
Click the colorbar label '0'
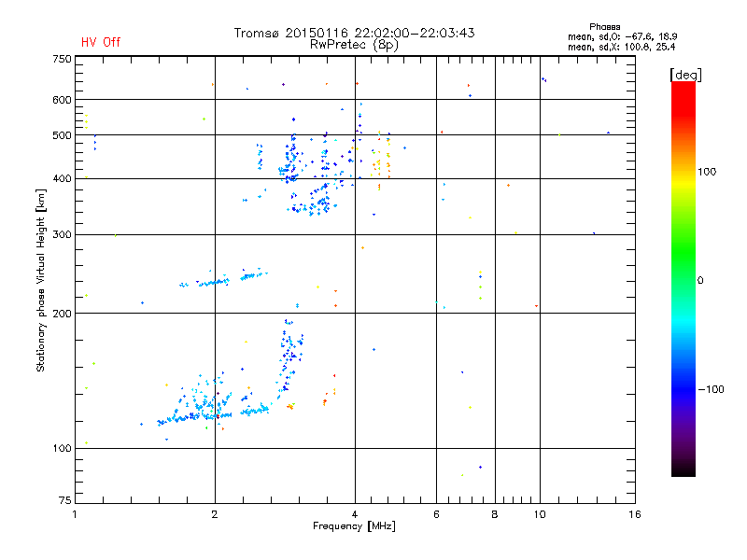(700, 281)
